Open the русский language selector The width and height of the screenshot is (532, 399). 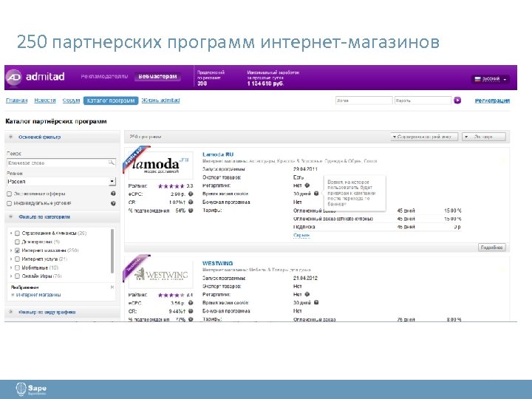[x=491, y=79]
